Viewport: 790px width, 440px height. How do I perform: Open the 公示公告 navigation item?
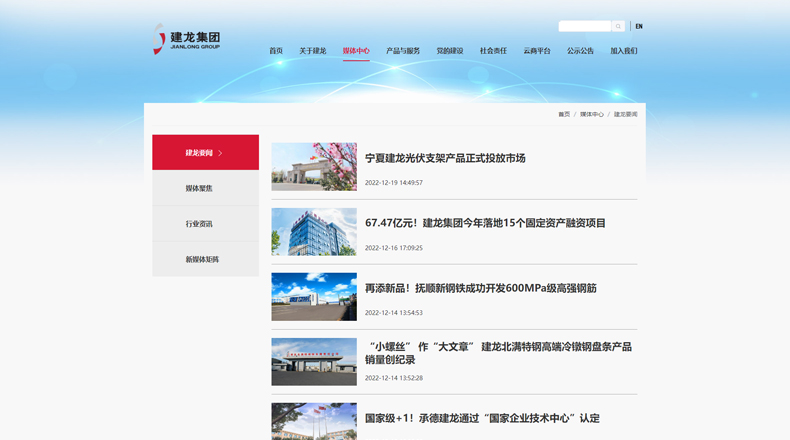(580, 51)
